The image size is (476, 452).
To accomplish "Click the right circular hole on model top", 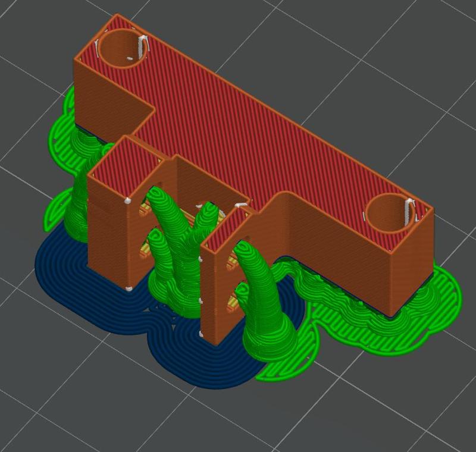I will tap(390, 214).
